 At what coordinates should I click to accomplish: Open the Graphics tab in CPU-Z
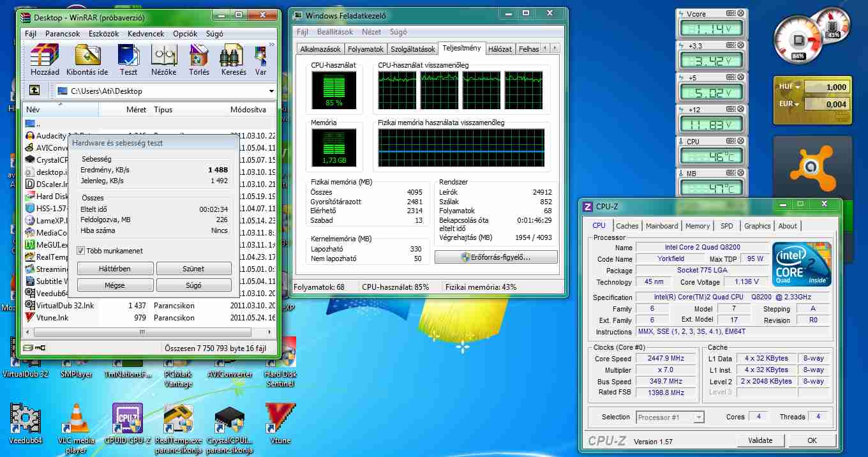click(x=758, y=226)
